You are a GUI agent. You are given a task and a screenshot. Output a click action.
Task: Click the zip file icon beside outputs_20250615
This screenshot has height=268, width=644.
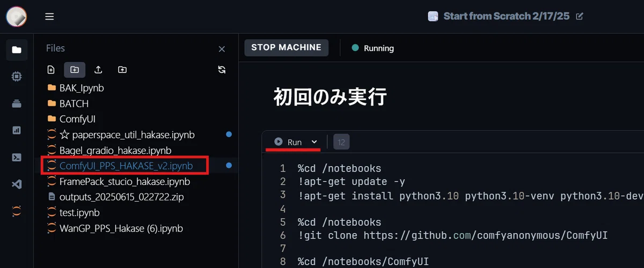[52, 197]
